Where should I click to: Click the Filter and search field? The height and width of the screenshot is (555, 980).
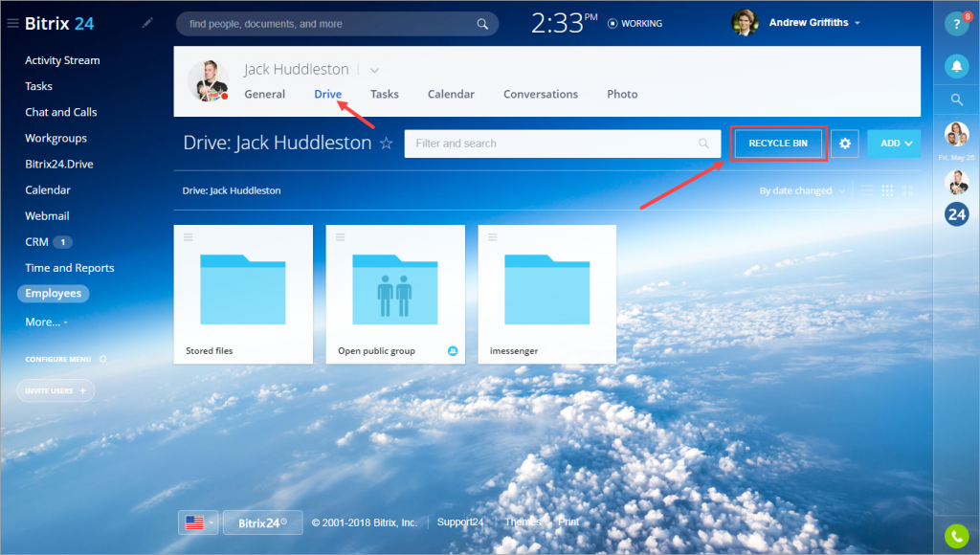(x=563, y=144)
